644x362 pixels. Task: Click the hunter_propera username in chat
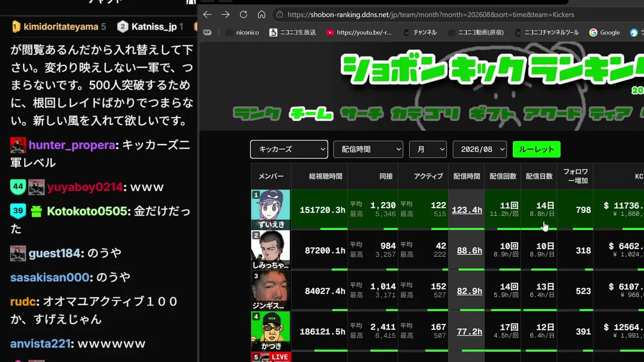click(x=72, y=145)
